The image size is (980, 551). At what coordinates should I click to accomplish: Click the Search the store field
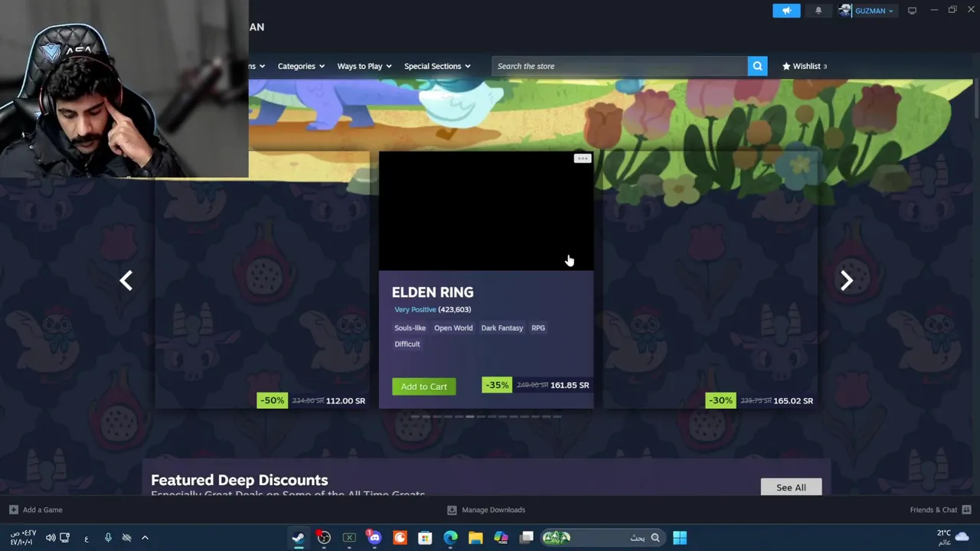[619, 66]
